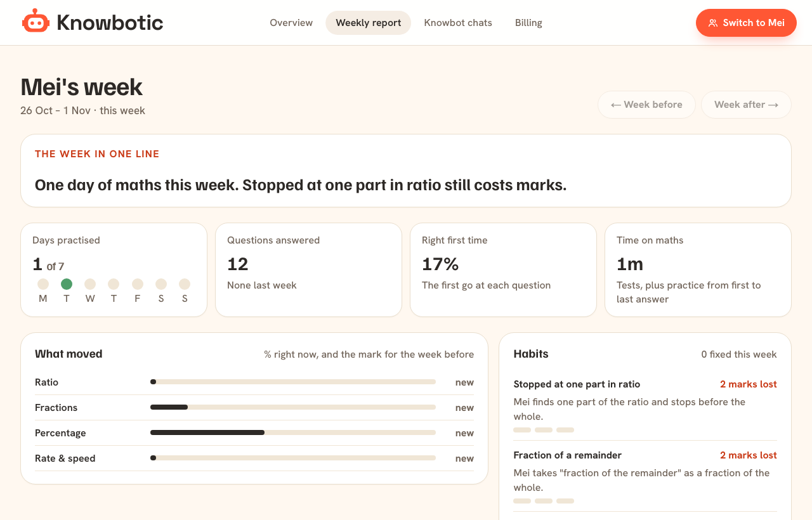Click the Wednesday day dot
Viewport: 812px width, 520px height.
90,284
